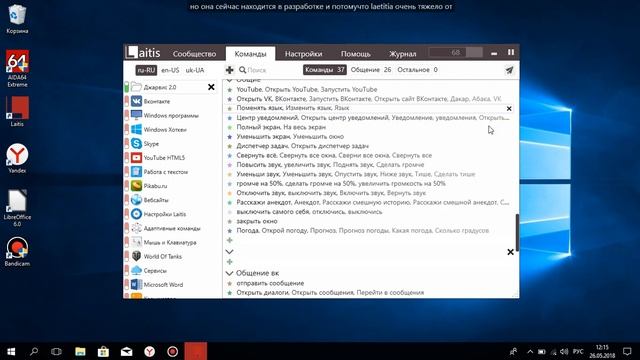The height and width of the screenshot is (360, 640).
Task: Toggle the Microsoft Word enable switch
Action: [127, 284]
